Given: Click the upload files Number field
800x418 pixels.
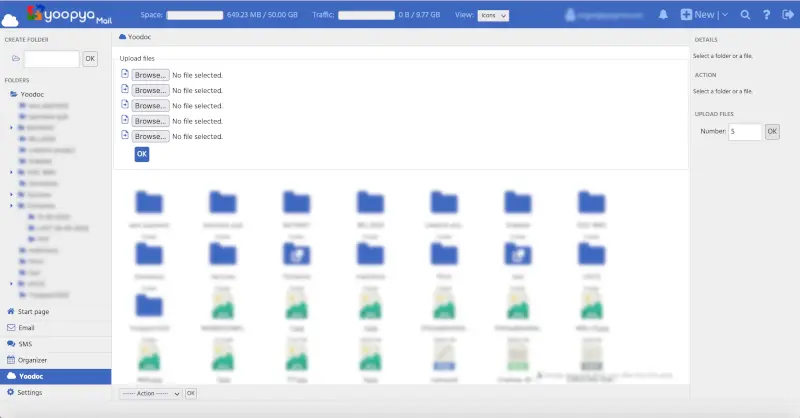Looking at the screenshot, I should click(745, 131).
